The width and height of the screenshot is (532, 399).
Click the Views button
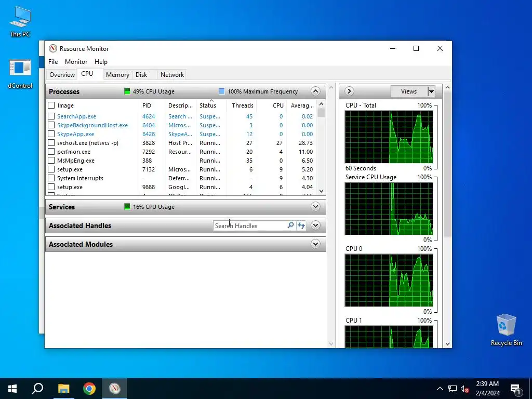(x=408, y=91)
